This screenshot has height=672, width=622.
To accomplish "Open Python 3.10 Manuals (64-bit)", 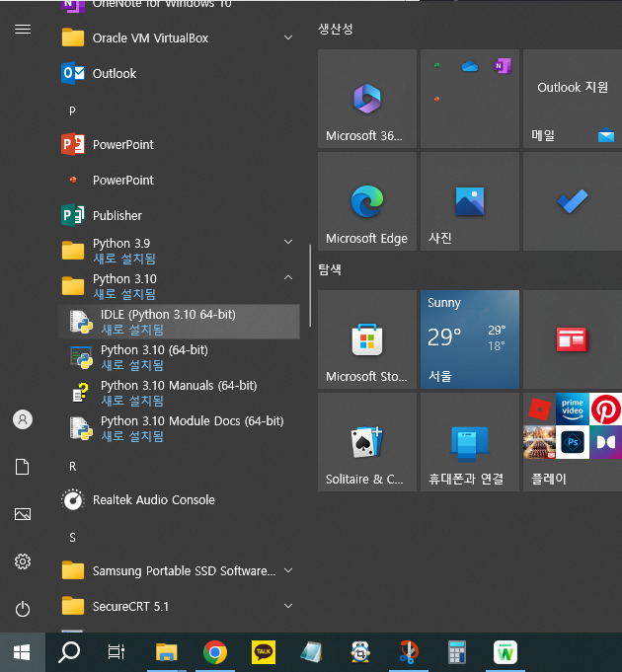I will (x=179, y=393).
